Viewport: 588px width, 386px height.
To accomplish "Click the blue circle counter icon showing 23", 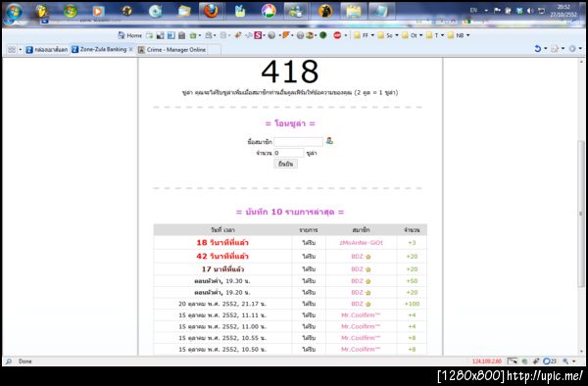I will click(x=550, y=362).
